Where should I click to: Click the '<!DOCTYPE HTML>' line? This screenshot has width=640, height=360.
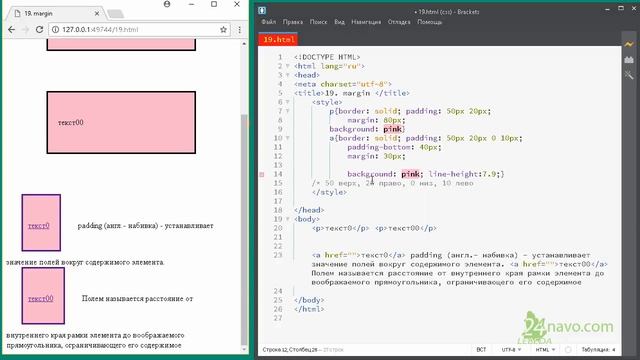coord(327,57)
